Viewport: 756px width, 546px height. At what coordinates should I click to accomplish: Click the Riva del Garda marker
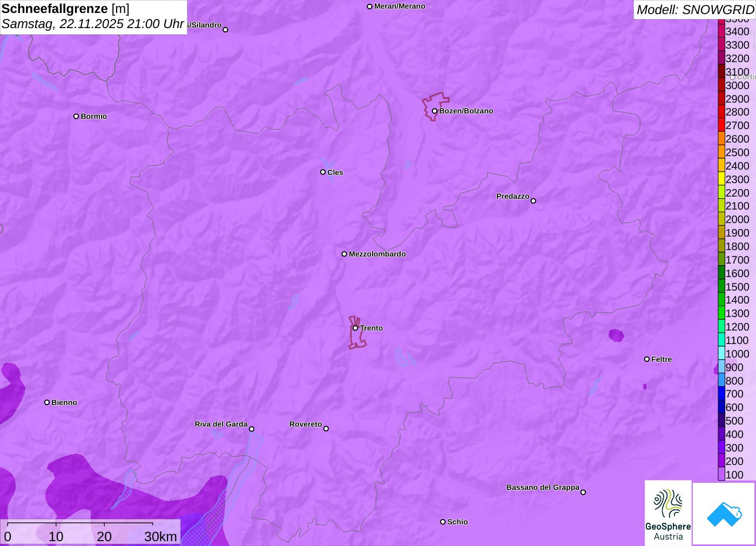coord(251,429)
